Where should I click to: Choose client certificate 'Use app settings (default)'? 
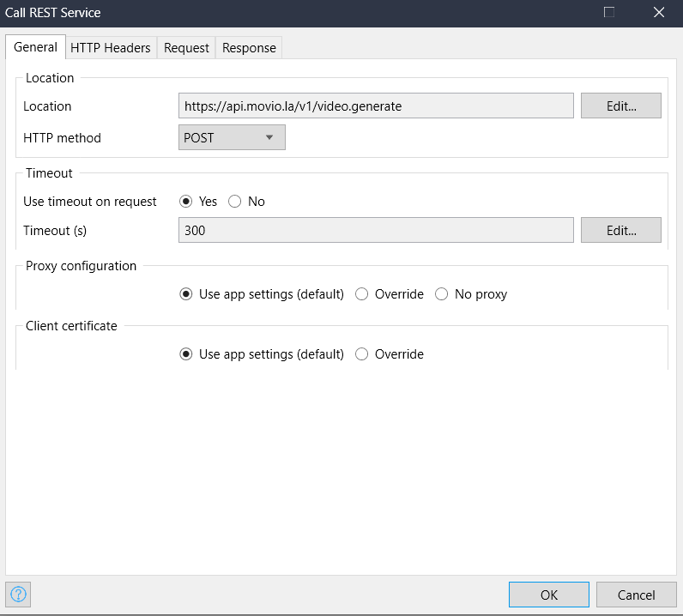point(186,354)
